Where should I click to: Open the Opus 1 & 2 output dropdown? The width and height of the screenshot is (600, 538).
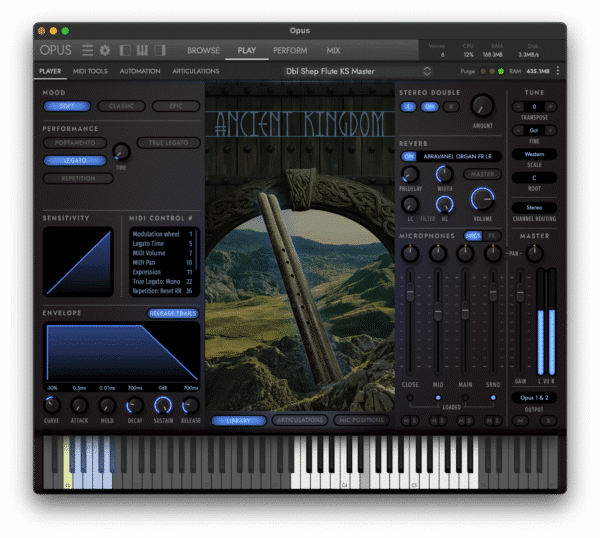click(534, 398)
